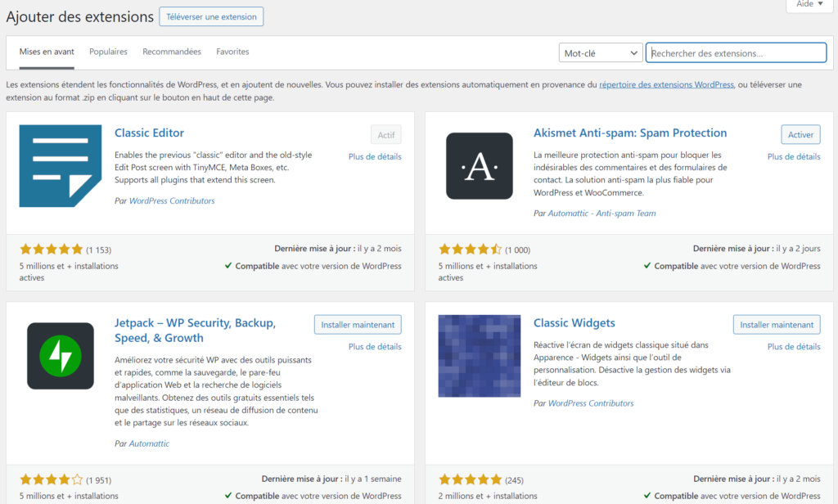The image size is (838, 504).
Task: Click the (1 153) rating count
Action: [x=99, y=250]
